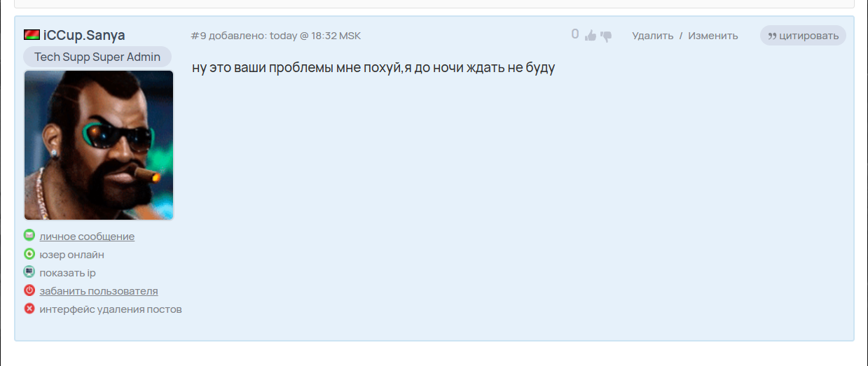The width and height of the screenshot is (868, 366).
Task: Click the thumbs down icon
Action: pos(606,36)
